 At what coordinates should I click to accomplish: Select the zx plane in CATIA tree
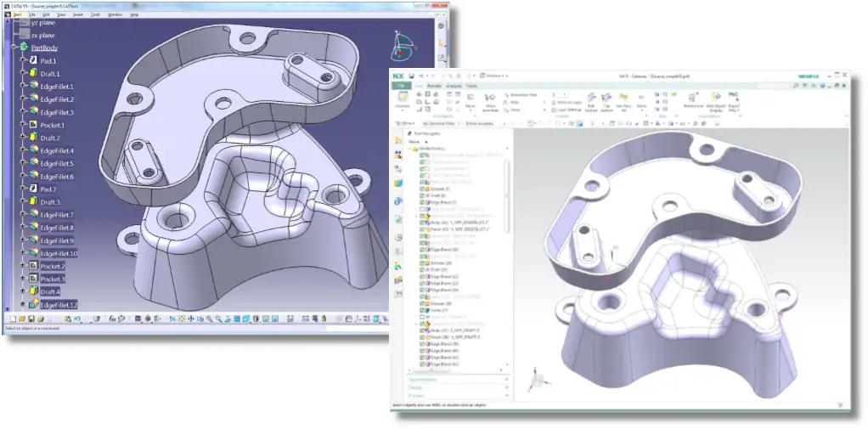42,36
